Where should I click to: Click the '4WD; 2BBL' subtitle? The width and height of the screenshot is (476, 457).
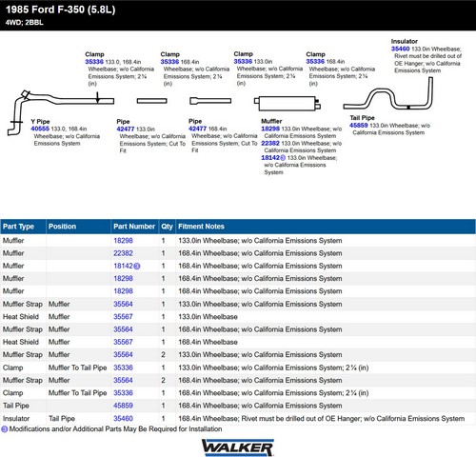pos(24,23)
